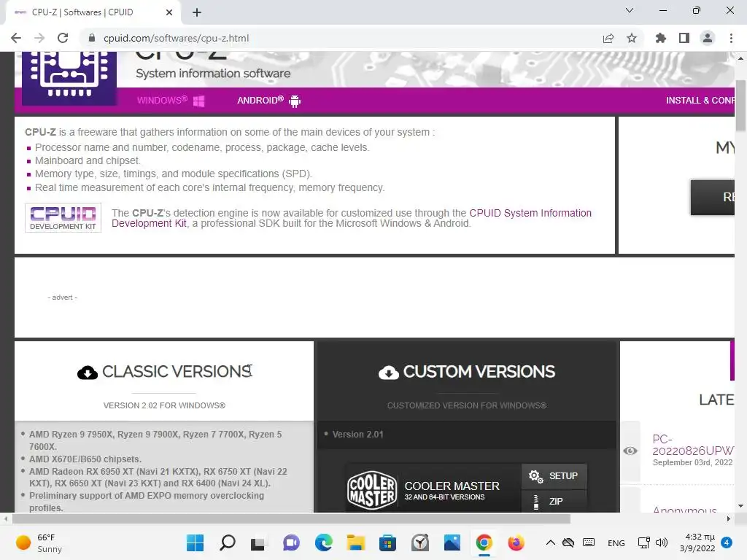Click the browser forward arrow

point(39,38)
